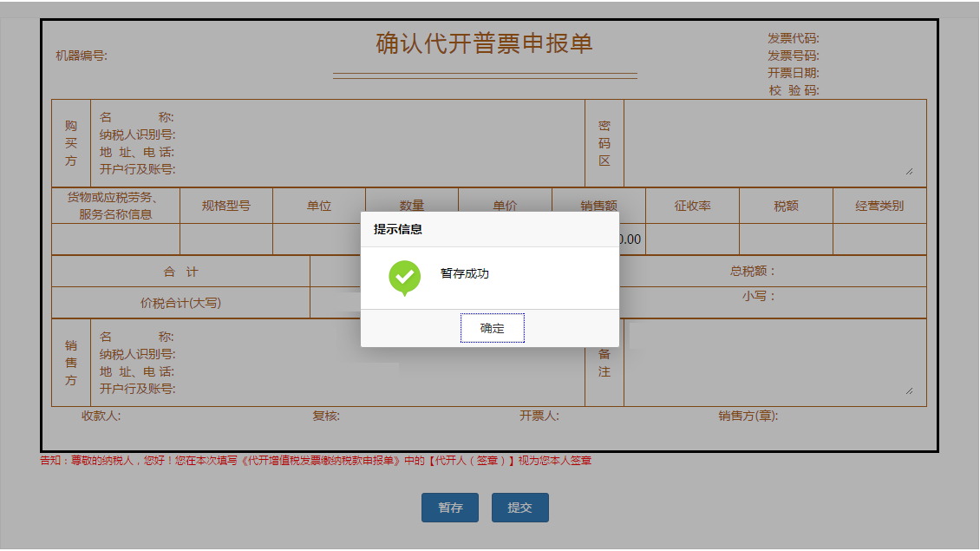Click the 销售方(章) label
This screenshot has width=980, height=551.
(x=748, y=416)
